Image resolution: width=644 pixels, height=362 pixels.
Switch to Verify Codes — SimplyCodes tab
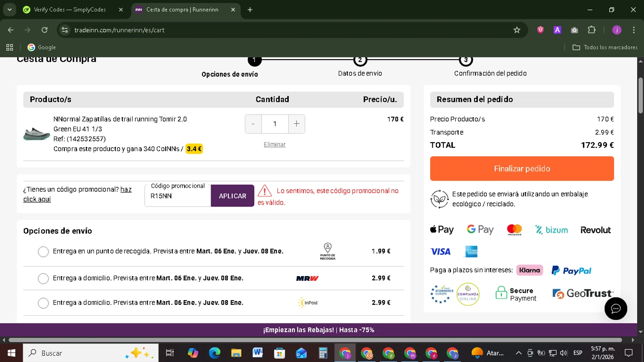[73, 9]
